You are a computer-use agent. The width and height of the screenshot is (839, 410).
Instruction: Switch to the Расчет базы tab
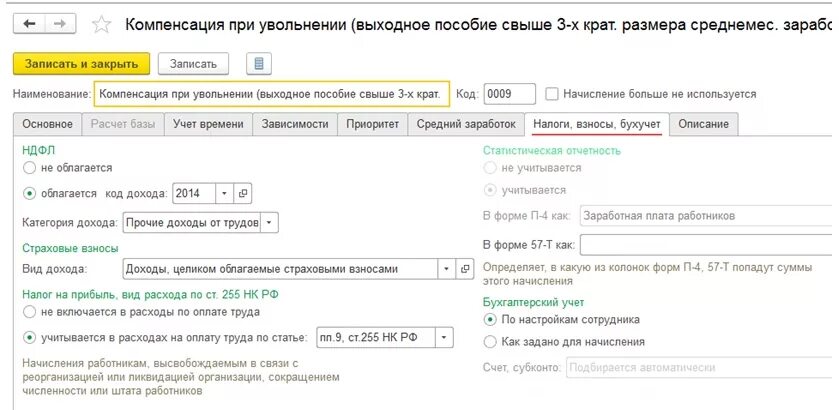coord(123,124)
